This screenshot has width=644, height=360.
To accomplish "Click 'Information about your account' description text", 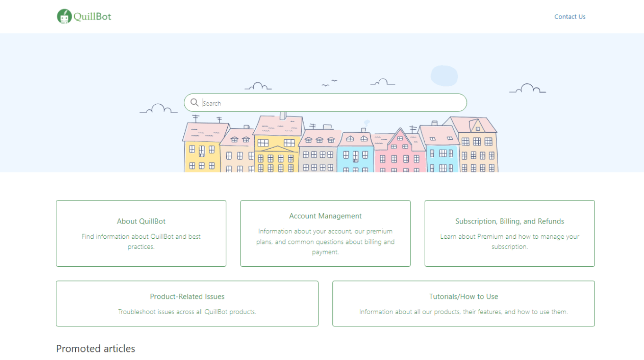I will point(325,242).
